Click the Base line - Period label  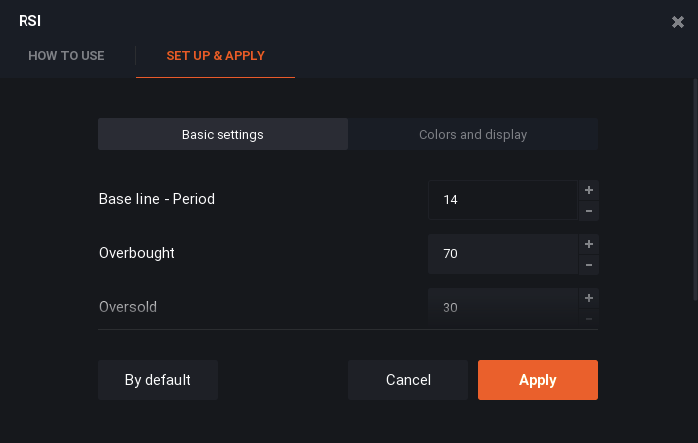(157, 199)
